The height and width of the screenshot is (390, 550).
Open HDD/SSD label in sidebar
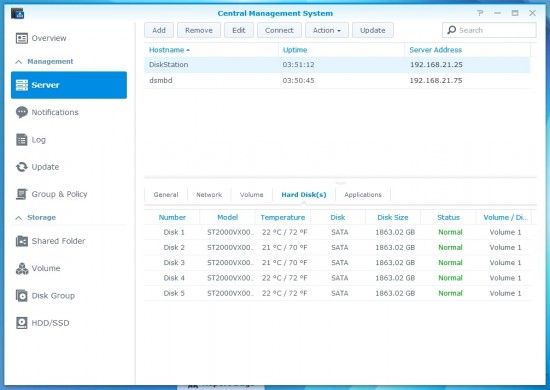tap(51, 323)
